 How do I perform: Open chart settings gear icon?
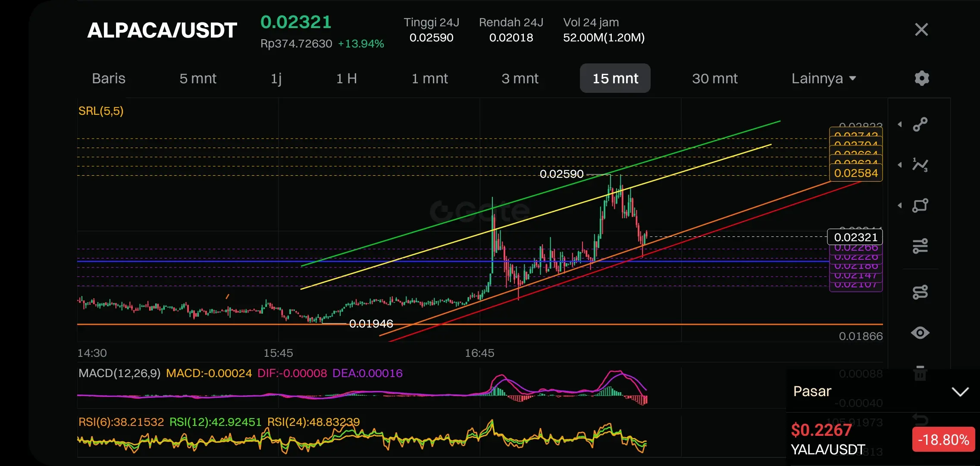coord(922,78)
